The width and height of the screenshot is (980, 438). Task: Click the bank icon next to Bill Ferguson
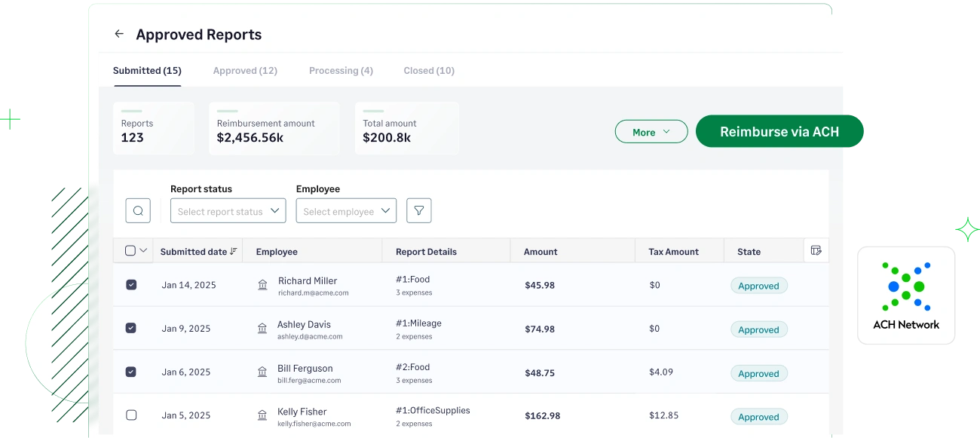(262, 372)
